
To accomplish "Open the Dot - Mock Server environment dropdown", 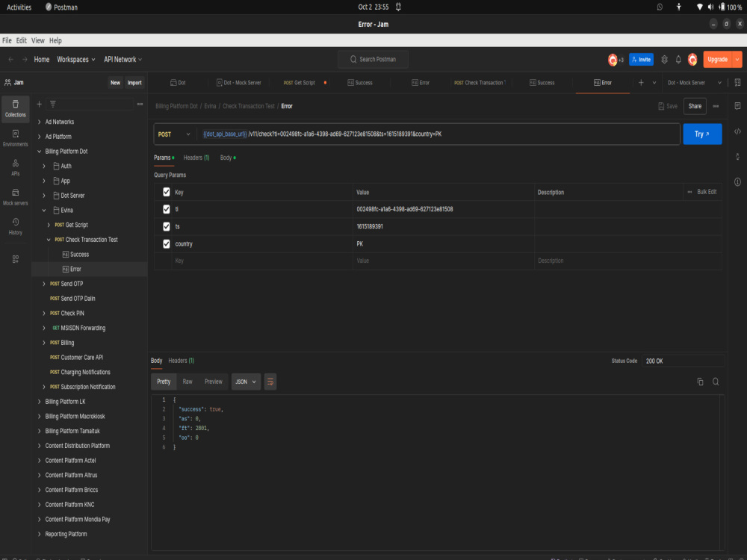I will [694, 83].
